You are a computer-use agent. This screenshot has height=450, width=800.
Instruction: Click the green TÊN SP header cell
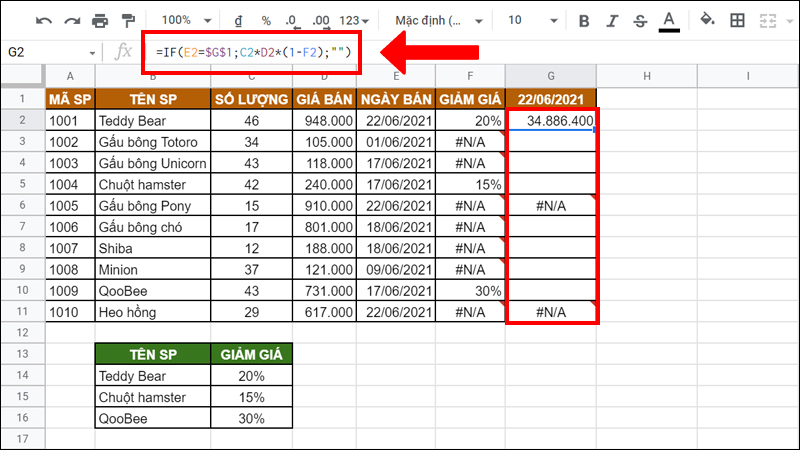(153, 354)
